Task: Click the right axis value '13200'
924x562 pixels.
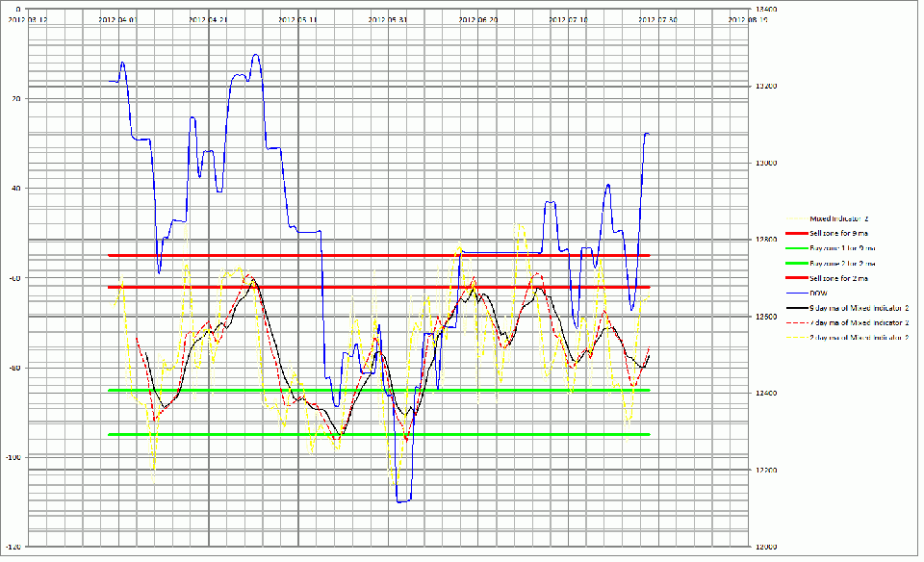Action: [x=765, y=86]
